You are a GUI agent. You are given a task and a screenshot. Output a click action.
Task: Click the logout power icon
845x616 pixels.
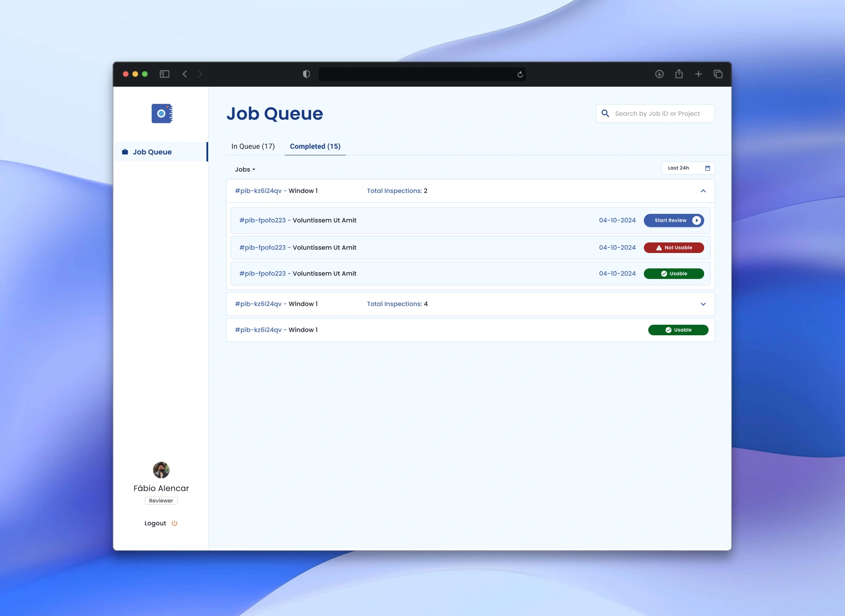pos(174,523)
